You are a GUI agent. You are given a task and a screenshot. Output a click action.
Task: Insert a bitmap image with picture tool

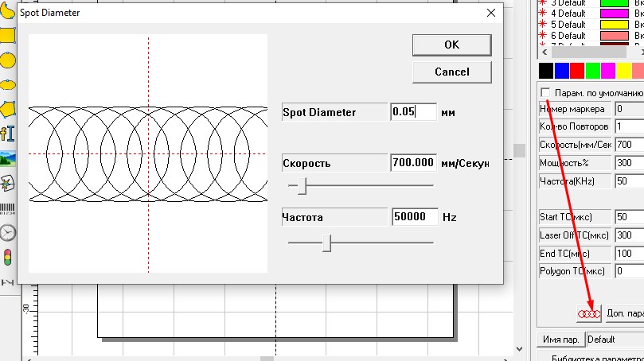pyautogui.click(x=7, y=157)
